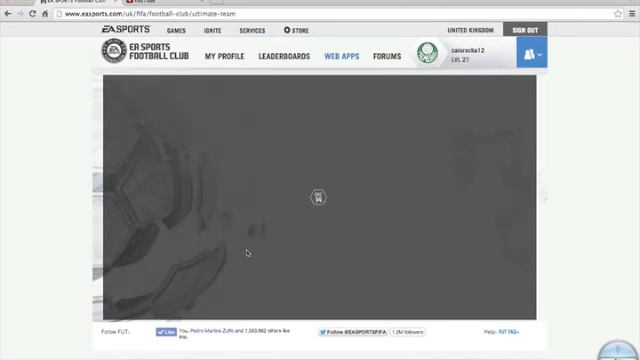
Task: Click the browser forward arrow
Action: pyautogui.click(x=20, y=13)
